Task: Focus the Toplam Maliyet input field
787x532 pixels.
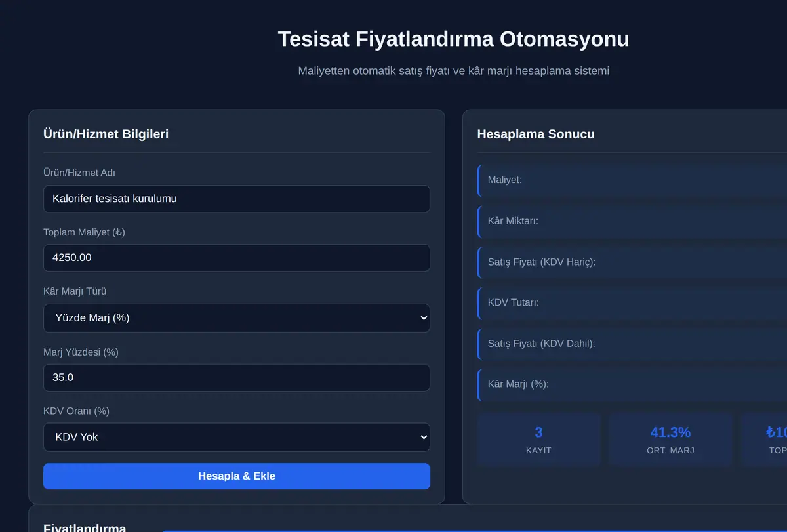Action: click(x=237, y=258)
